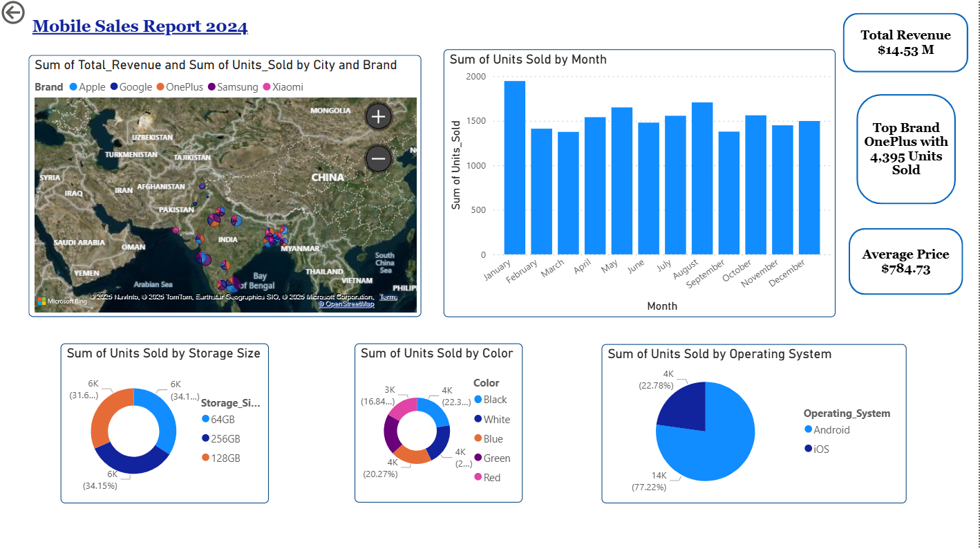Click the Month axis title
980x549 pixels.
(662, 306)
